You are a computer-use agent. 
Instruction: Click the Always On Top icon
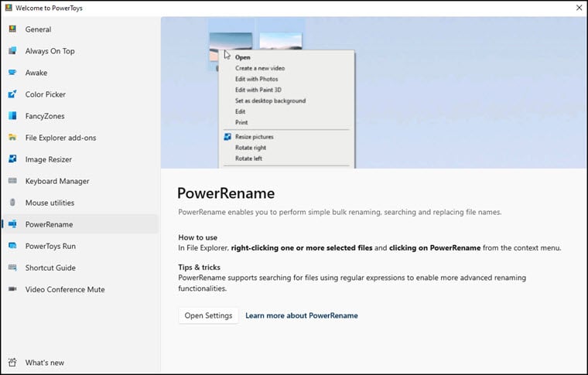[12, 50]
